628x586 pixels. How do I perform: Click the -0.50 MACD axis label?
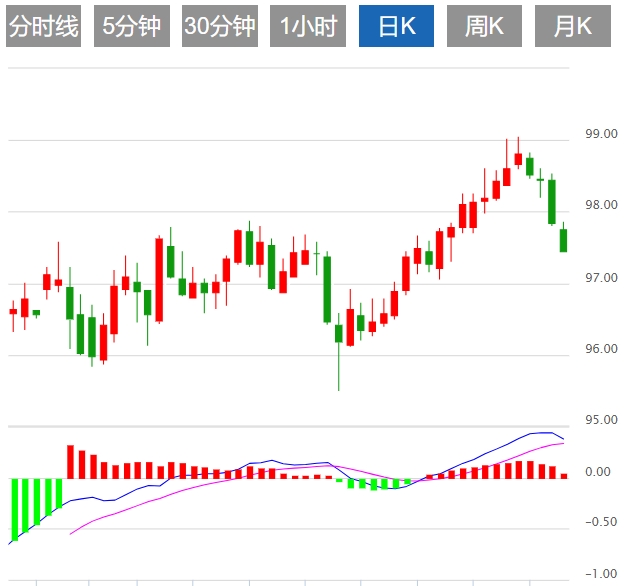click(601, 522)
